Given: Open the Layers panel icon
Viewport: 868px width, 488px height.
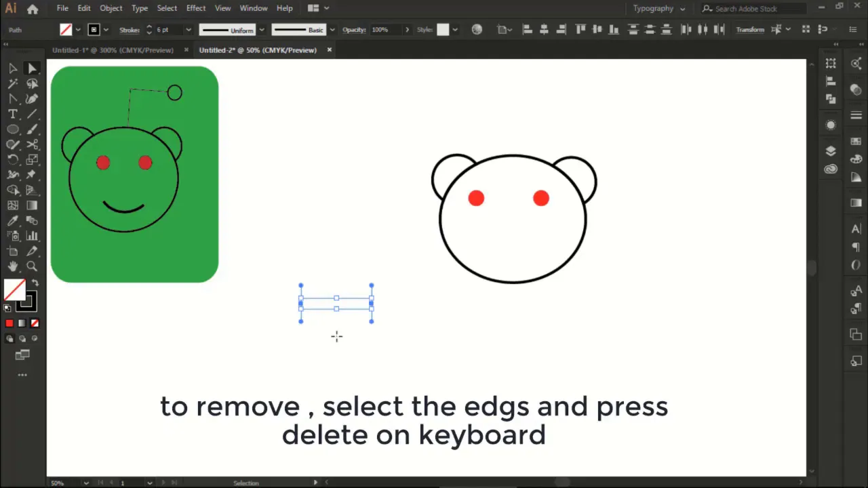Looking at the screenshot, I should (831, 150).
